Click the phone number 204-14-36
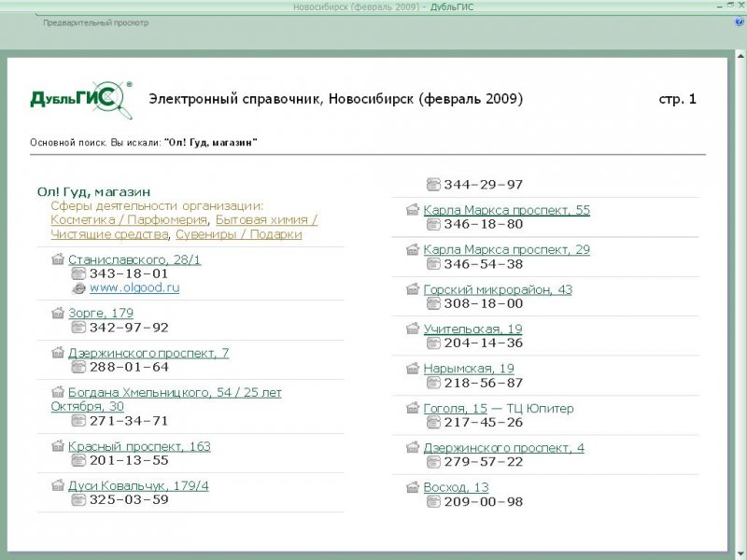Screen dimensions: 747x560 coord(483,343)
